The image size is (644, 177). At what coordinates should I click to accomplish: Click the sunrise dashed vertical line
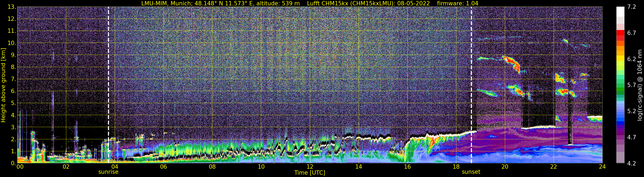(x=108, y=85)
